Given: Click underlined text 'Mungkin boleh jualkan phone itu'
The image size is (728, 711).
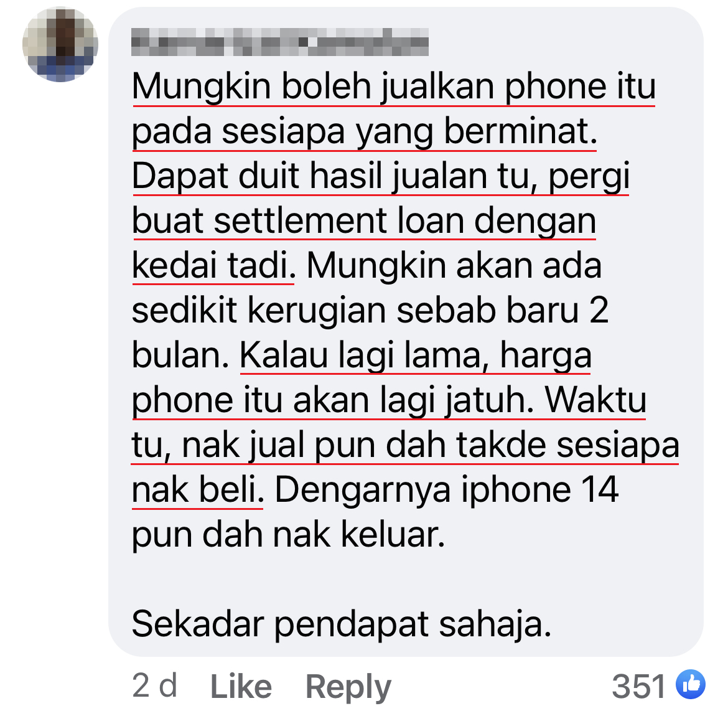Looking at the screenshot, I should point(394,87).
